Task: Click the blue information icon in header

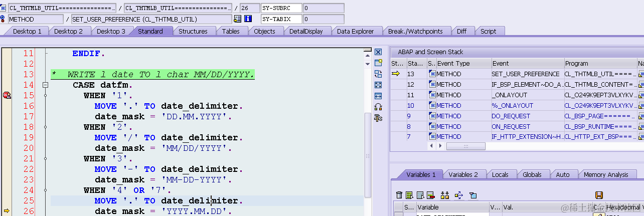Action: (x=248, y=19)
